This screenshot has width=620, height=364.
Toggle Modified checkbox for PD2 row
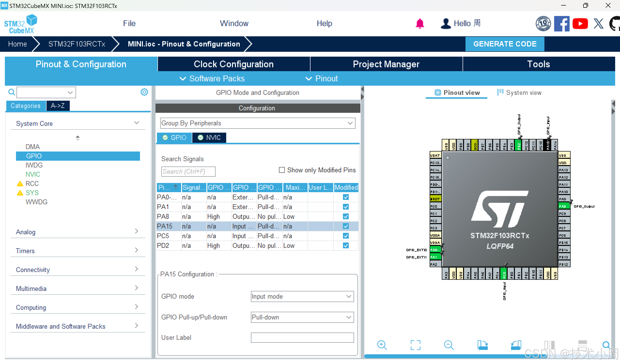click(x=346, y=246)
